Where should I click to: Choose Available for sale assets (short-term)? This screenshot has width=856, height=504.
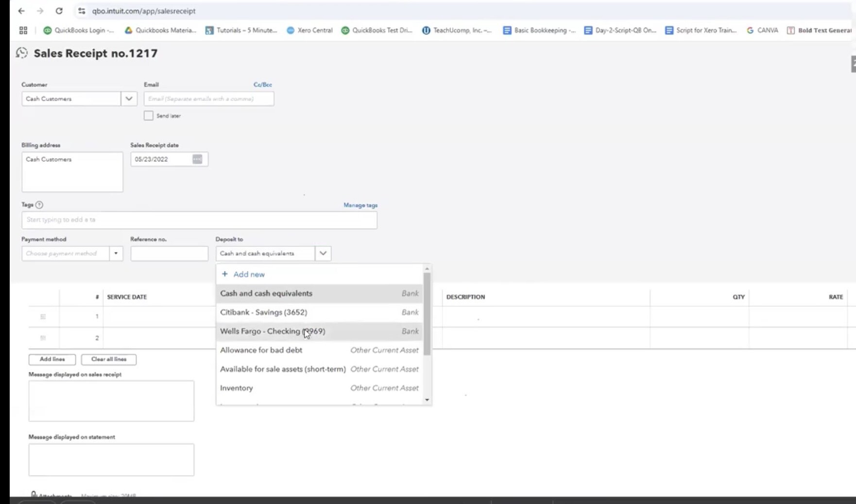coord(319,369)
